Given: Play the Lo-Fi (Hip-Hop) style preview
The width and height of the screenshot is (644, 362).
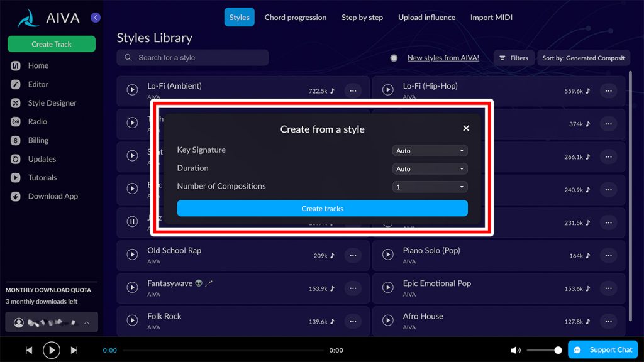Looking at the screenshot, I should [387, 89].
